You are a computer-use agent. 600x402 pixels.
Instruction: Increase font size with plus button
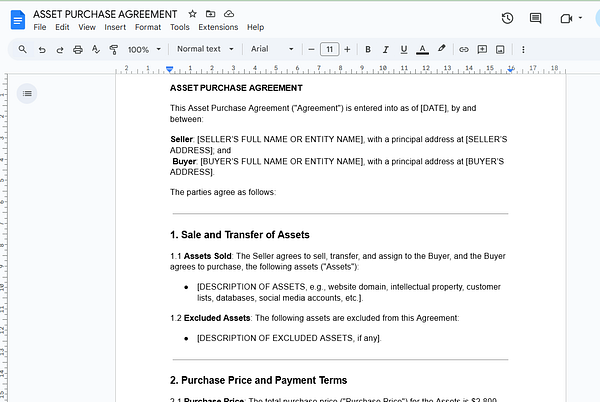point(347,49)
